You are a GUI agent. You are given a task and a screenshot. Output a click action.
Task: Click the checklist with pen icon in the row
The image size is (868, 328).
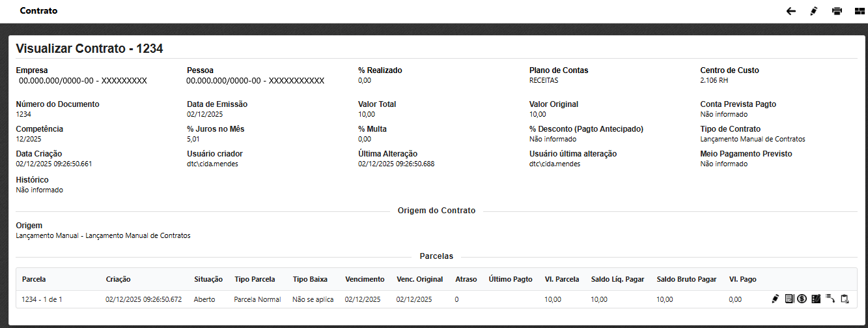[816, 299]
